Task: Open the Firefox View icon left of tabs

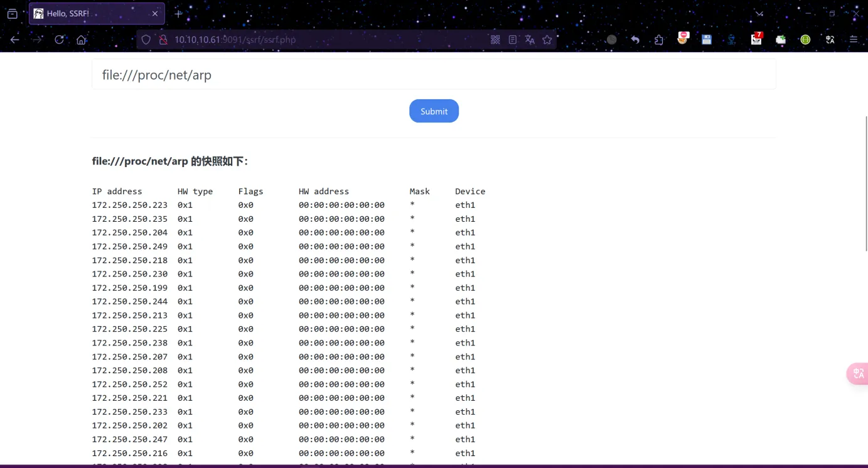Action: pos(12,13)
